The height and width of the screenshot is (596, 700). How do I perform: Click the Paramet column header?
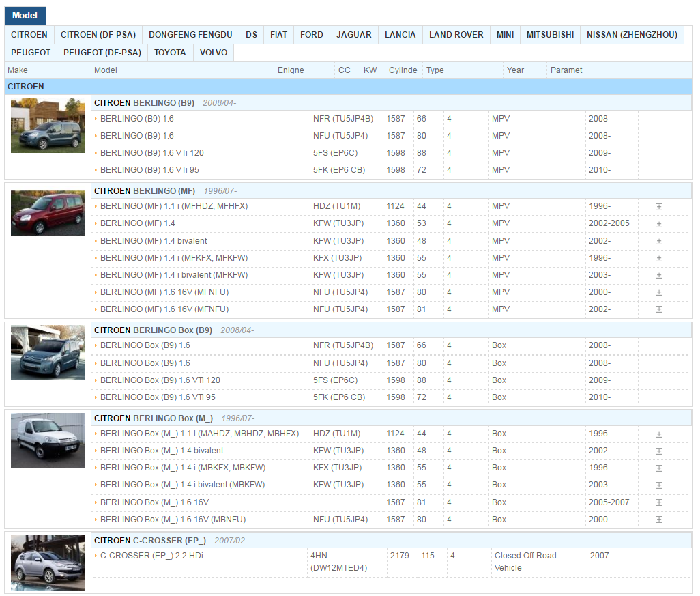click(x=566, y=70)
